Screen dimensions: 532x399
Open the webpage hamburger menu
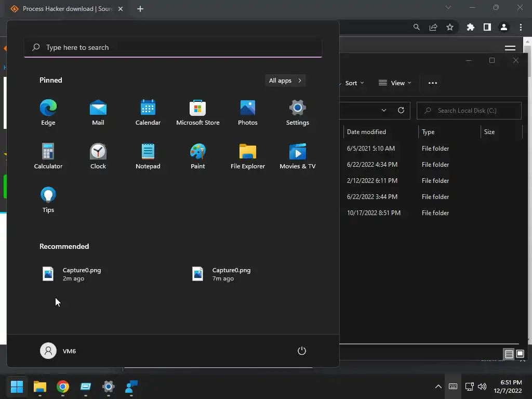coord(510,48)
